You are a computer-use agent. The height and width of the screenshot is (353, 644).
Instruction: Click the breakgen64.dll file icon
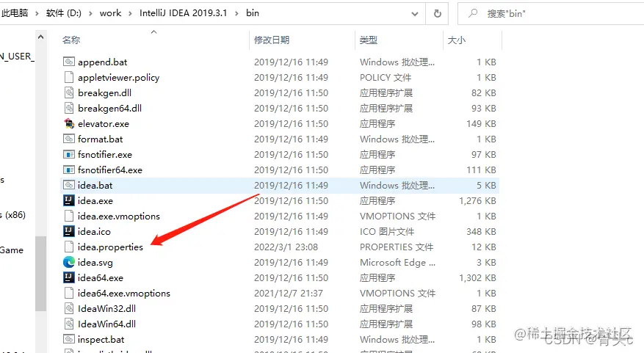point(69,108)
